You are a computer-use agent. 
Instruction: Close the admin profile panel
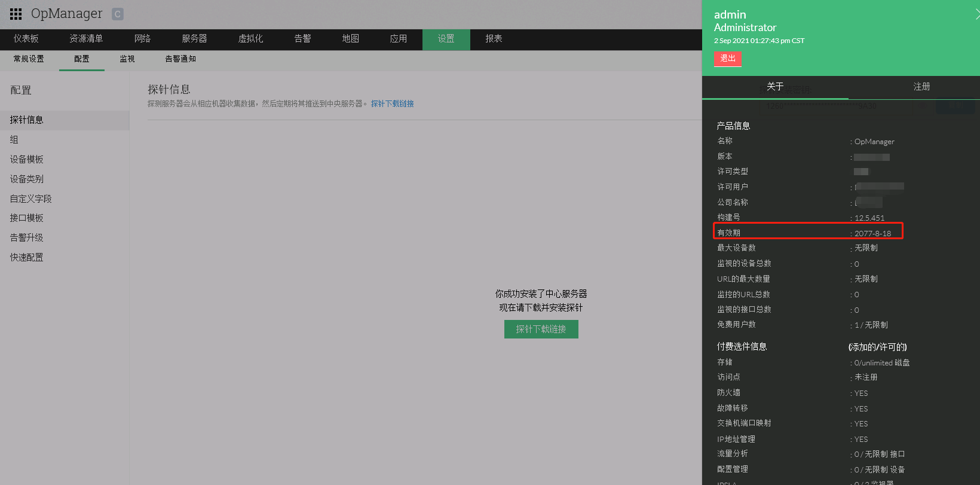(x=976, y=15)
